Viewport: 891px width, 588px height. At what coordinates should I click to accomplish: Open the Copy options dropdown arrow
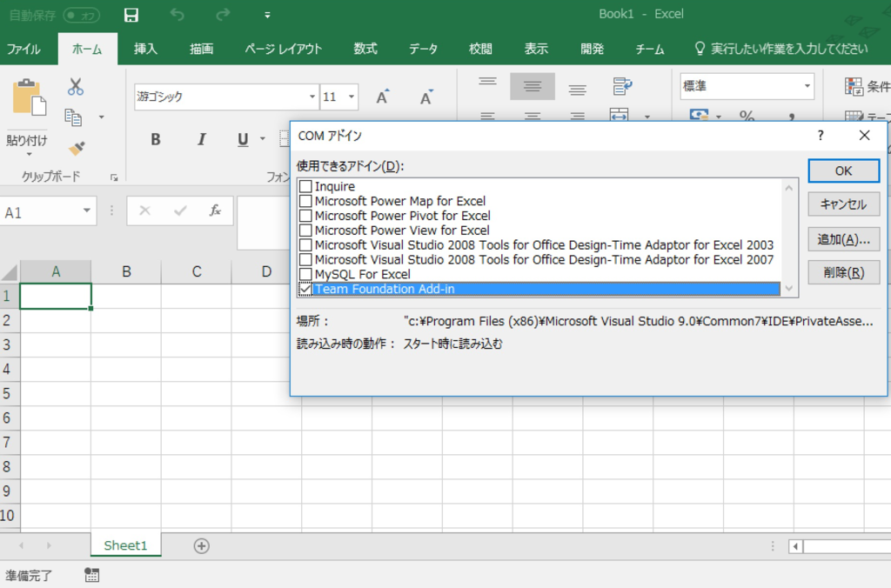(101, 117)
